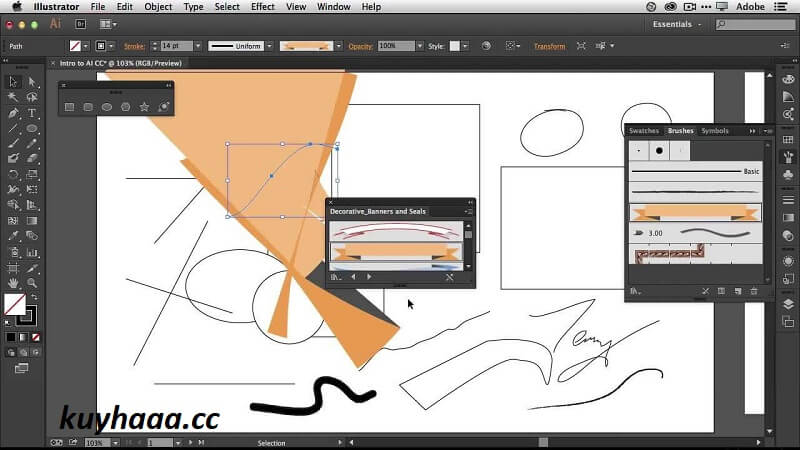The height and width of the screenshot is (450, 800).
Task: Pick the Column Graph tool
Action: coord(32,253)
